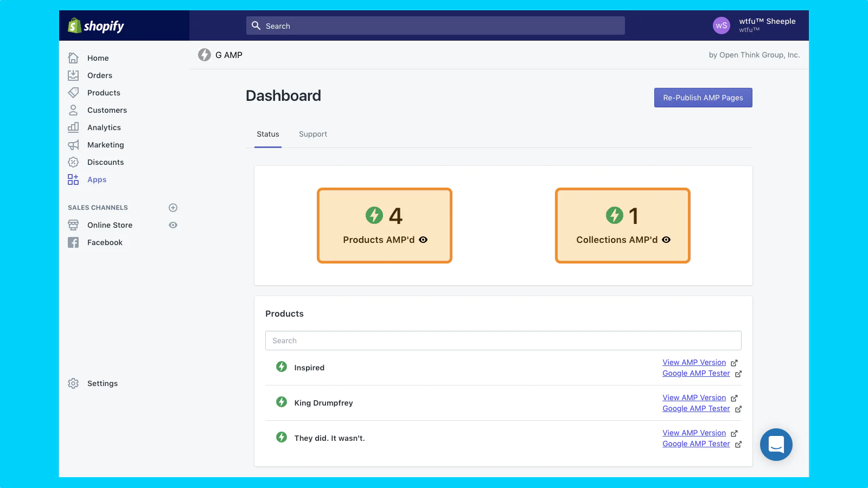Open Google AMP Tester for They did. It wasn't.
Screen dimensions: 868x488
(x=696, y=444)
